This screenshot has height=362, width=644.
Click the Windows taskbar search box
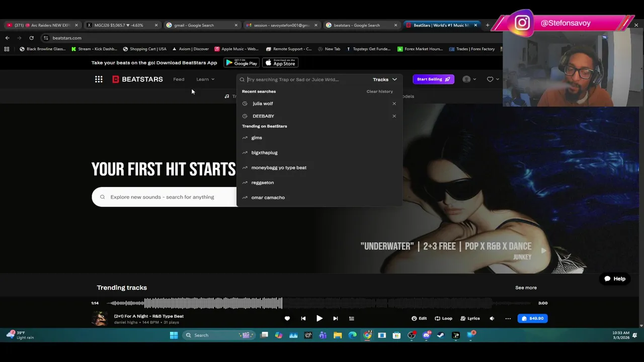[x=218, y=335]
